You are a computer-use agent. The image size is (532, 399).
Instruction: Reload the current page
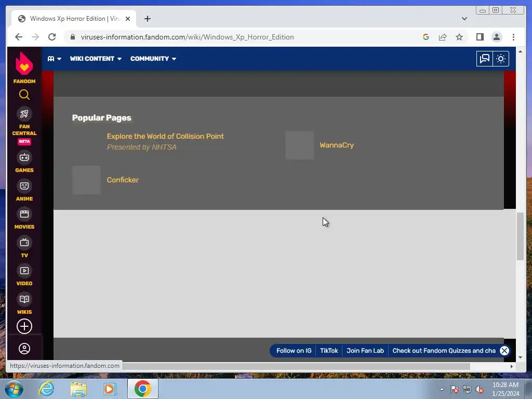52,37
